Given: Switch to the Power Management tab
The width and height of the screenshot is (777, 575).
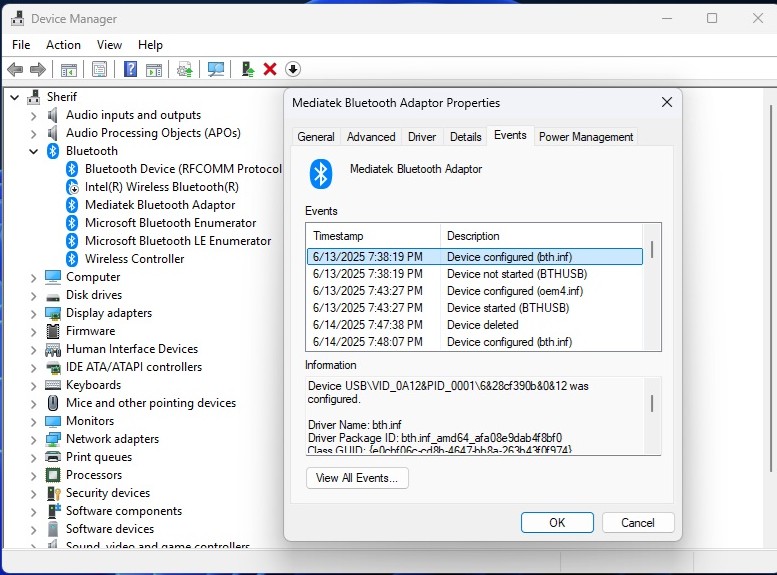Looking at the screenshot, I should (x=585, y=137).
